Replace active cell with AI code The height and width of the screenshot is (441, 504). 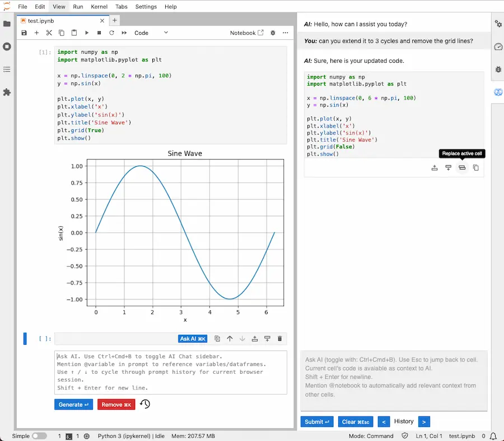[461, 167]
